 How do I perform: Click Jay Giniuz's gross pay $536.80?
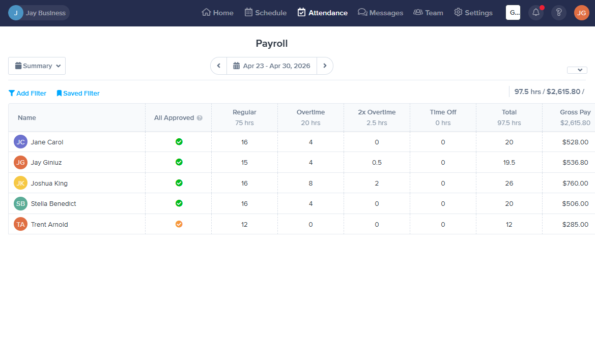(575, 163)
